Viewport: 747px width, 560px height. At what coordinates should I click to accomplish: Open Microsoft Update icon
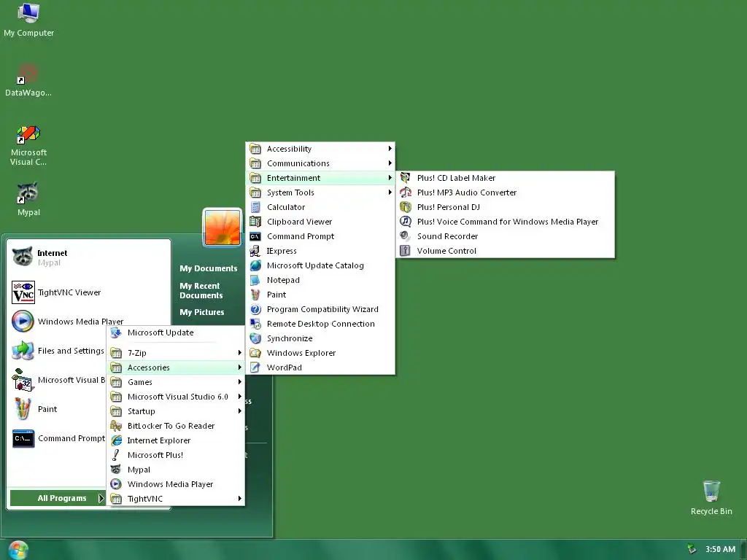pos(116,332)
